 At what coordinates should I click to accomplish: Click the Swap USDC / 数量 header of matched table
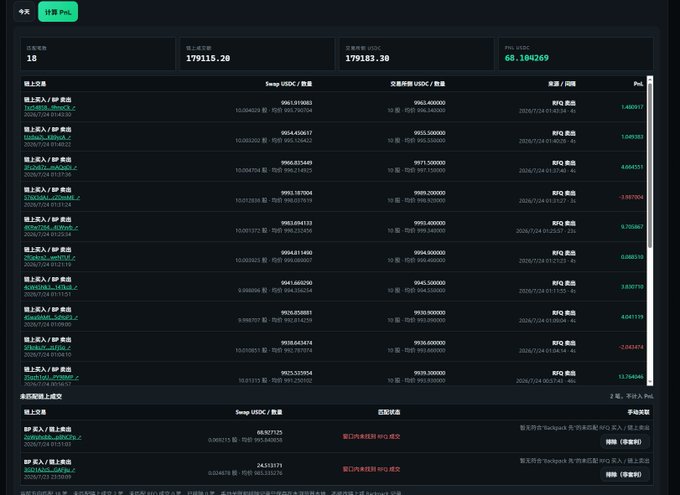[x=288, y=84]
